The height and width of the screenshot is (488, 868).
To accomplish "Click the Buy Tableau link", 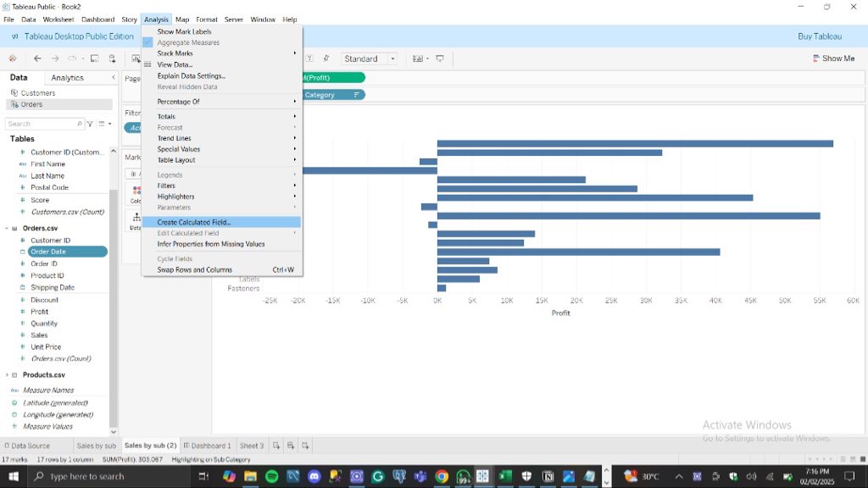I will (x=820, y=36).
